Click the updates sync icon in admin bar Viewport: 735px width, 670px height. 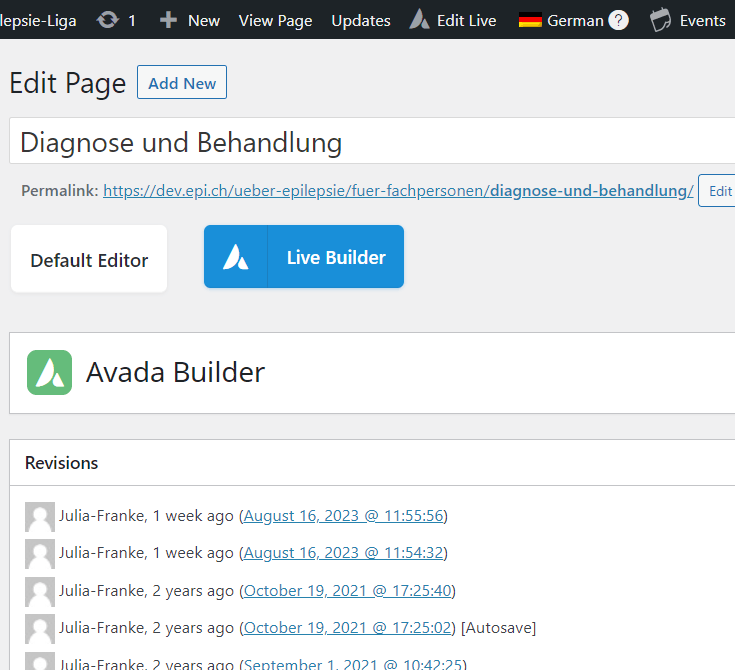point(108,20)
